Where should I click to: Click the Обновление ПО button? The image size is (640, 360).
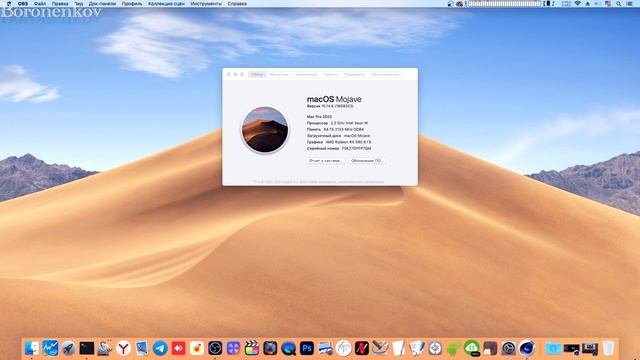(x=367, y=161)
